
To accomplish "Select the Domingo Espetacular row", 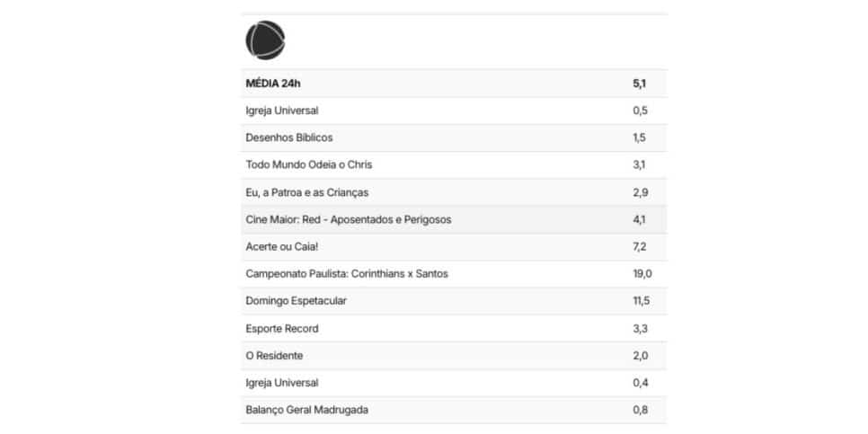I will click(x=454, y=301).
